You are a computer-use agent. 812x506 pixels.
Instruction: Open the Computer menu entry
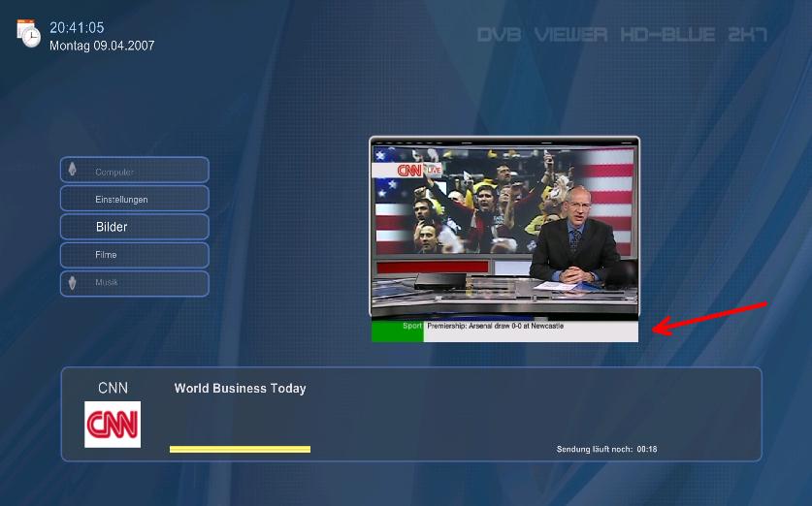point(135,171)
